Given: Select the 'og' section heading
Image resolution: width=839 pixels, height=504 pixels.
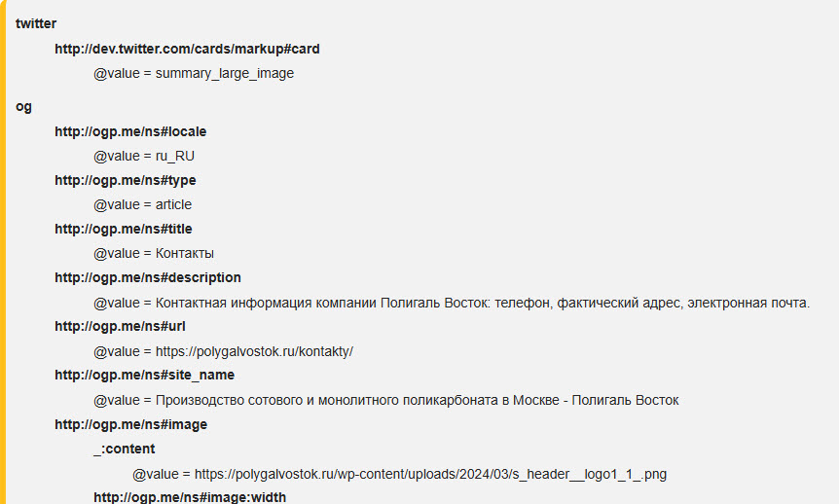Looking at the screenshot, I should pos(23,106).
